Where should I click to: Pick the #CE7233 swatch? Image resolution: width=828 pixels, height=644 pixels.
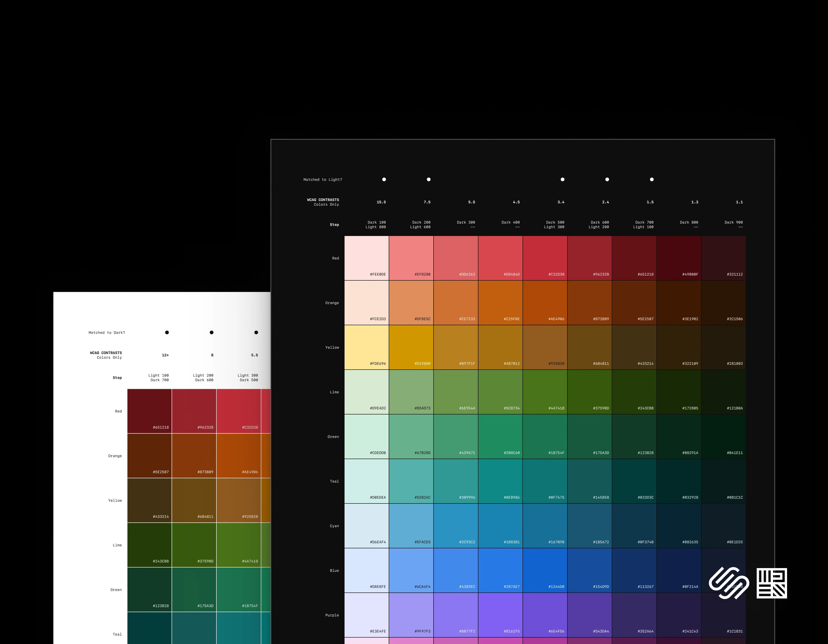point(456,303)
